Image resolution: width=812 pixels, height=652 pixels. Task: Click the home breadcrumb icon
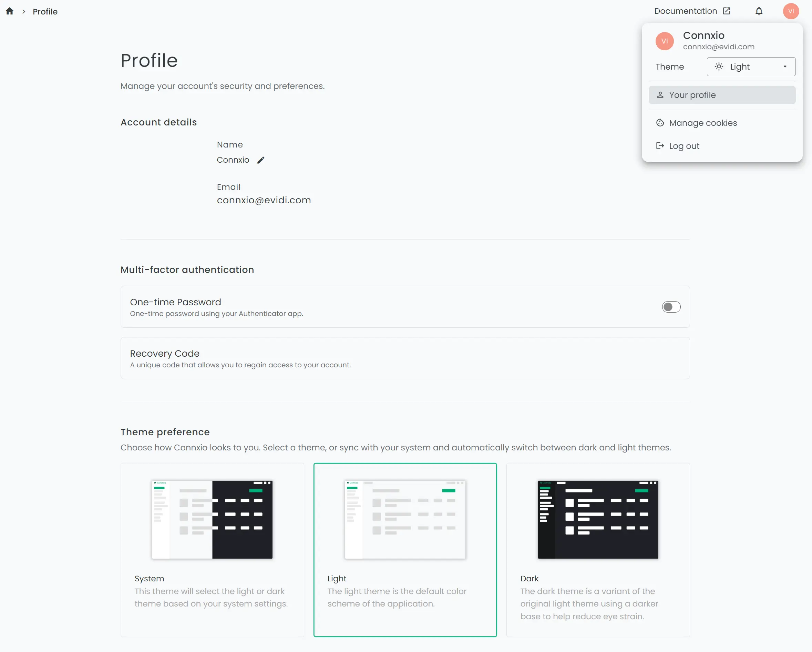[x=9, y=11]
